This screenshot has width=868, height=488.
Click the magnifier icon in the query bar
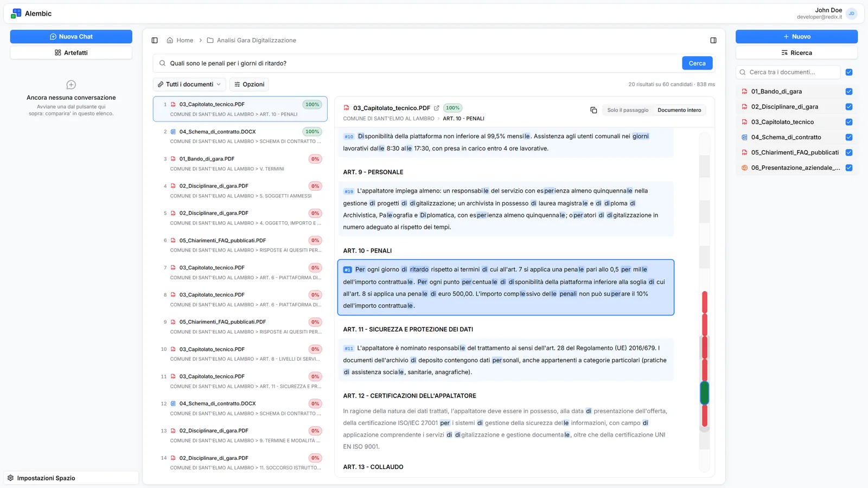162,63
